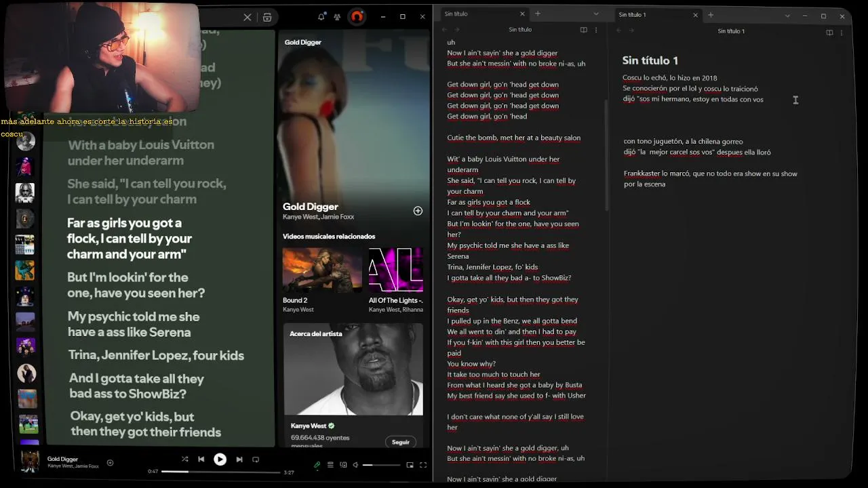This screenshot has height=488, width=868.
Task: Click the line "con tono juguetón, a la chilena gorreo"
Action: [x=684, y=142]
